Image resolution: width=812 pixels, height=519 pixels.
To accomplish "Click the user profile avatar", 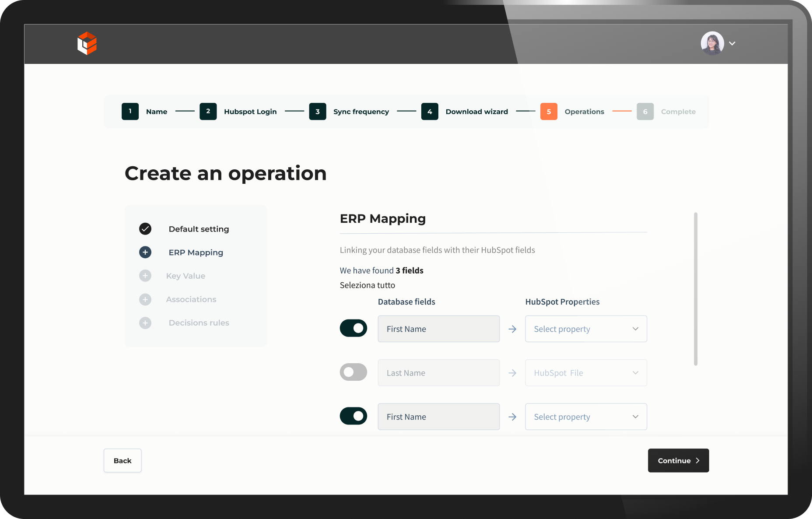I will click(712, 43).
